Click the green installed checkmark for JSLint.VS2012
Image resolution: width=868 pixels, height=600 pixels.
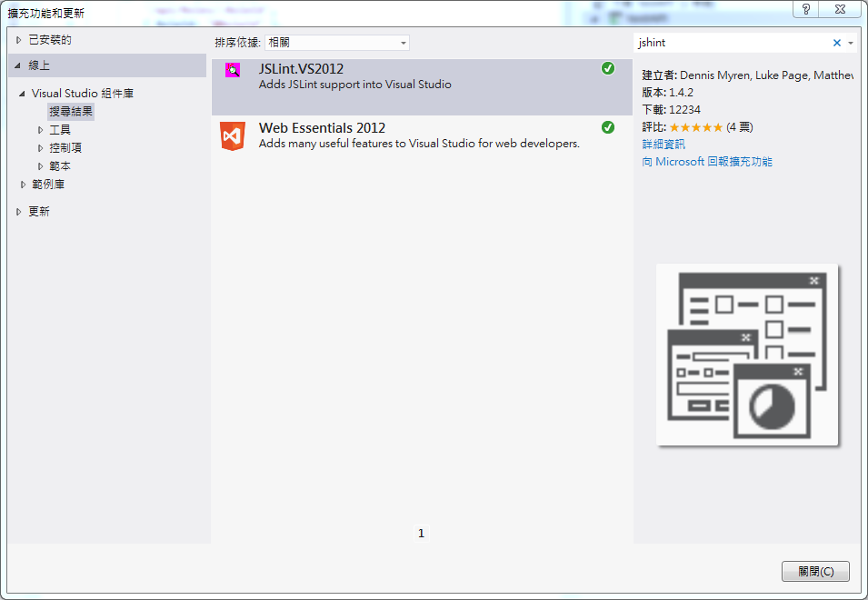click(x=608, y=68)
